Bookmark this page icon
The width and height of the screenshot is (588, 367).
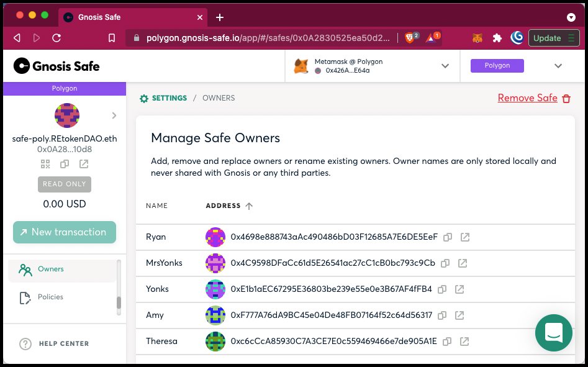[x=112, y=38]
